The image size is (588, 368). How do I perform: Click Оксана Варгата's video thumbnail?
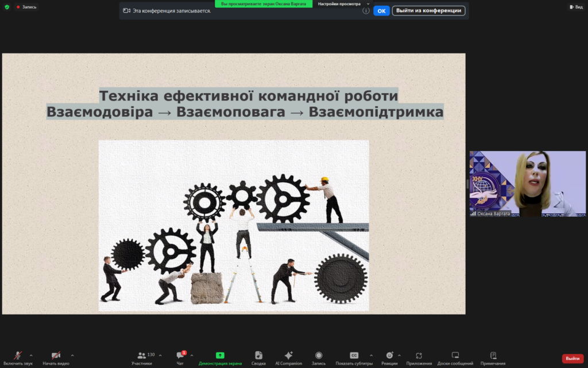pyautogui.click(x=527, y=183)
